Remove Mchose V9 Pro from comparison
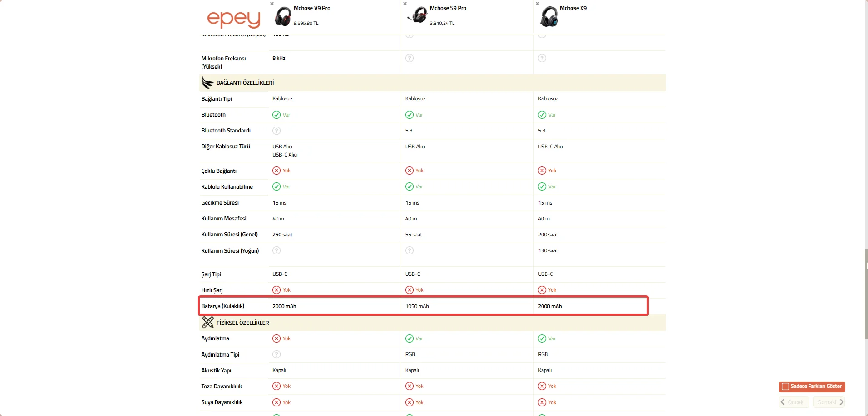The height and width of the screenshot is (416, 868). [x=272, y=4]
